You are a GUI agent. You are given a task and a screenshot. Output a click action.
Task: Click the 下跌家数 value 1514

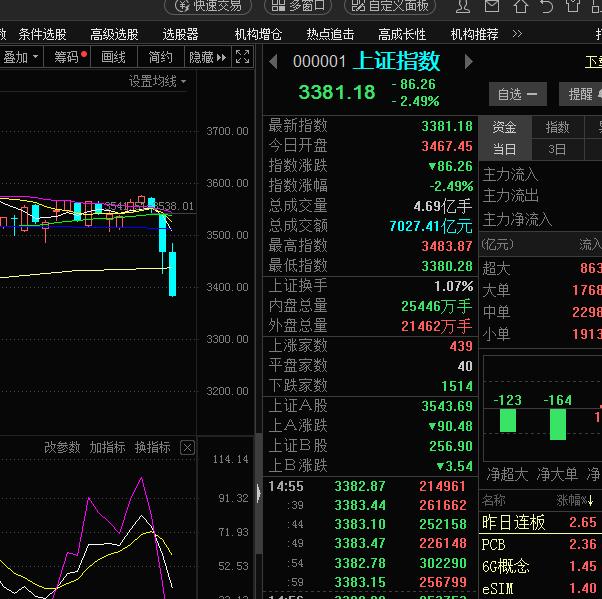coord(457,386)
